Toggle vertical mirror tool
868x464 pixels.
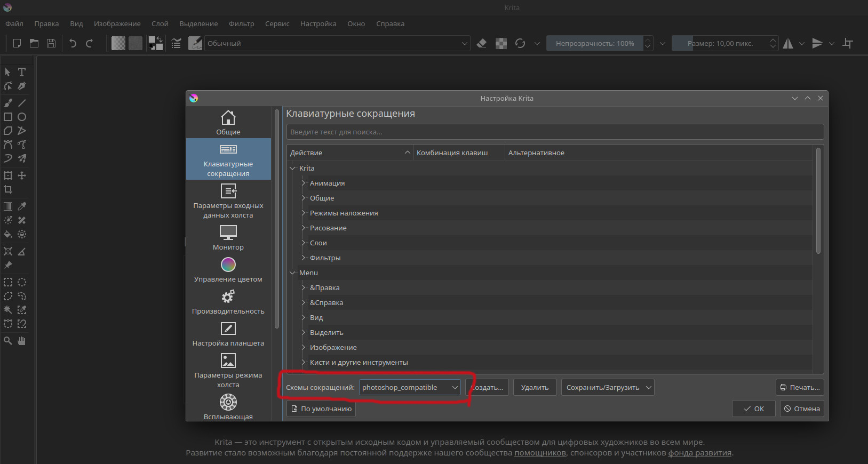coord(817,43)
